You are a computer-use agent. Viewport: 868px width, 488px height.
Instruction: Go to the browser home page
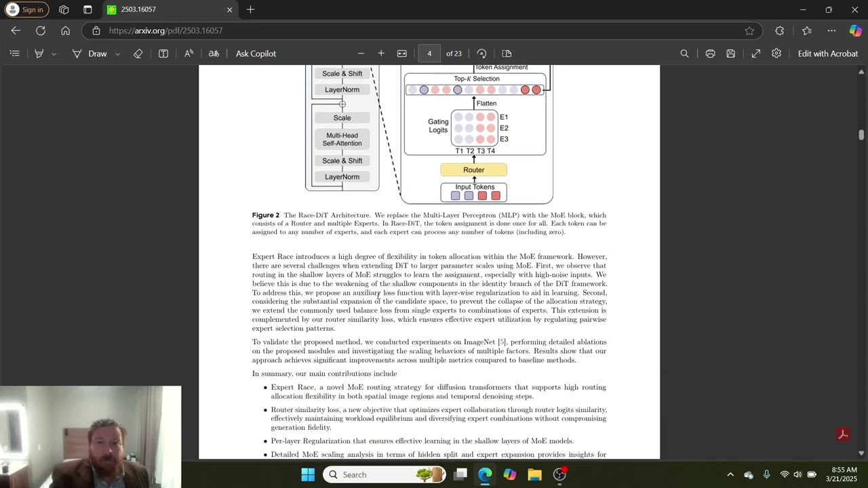pyautogui.click(x=65, y=30)
